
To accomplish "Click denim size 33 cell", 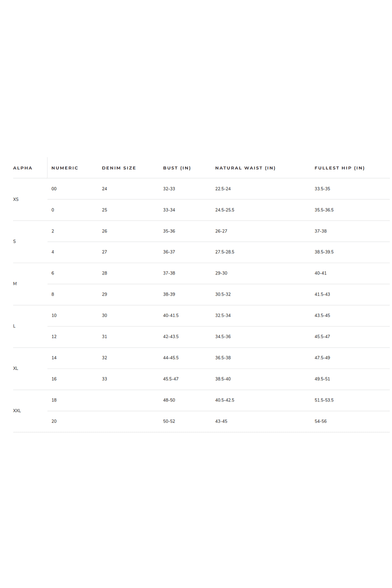I will [x=104, y=379].
